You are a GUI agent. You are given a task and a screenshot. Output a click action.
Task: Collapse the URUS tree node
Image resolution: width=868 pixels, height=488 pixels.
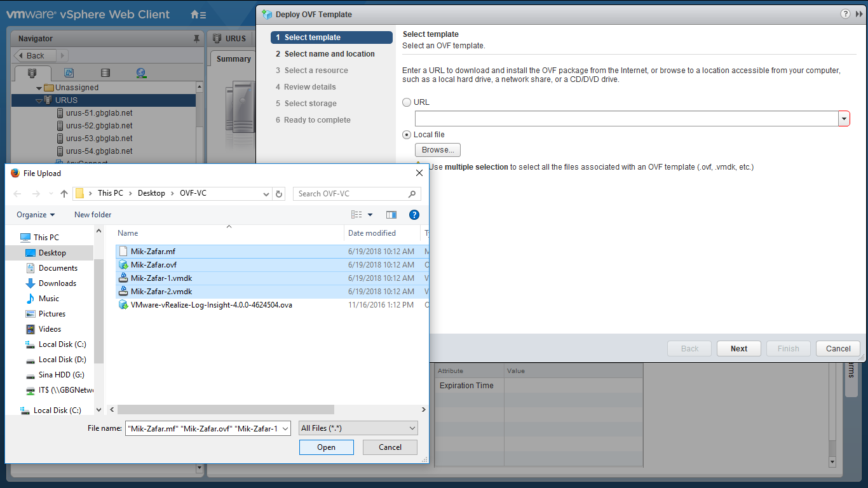click(39, 100)
